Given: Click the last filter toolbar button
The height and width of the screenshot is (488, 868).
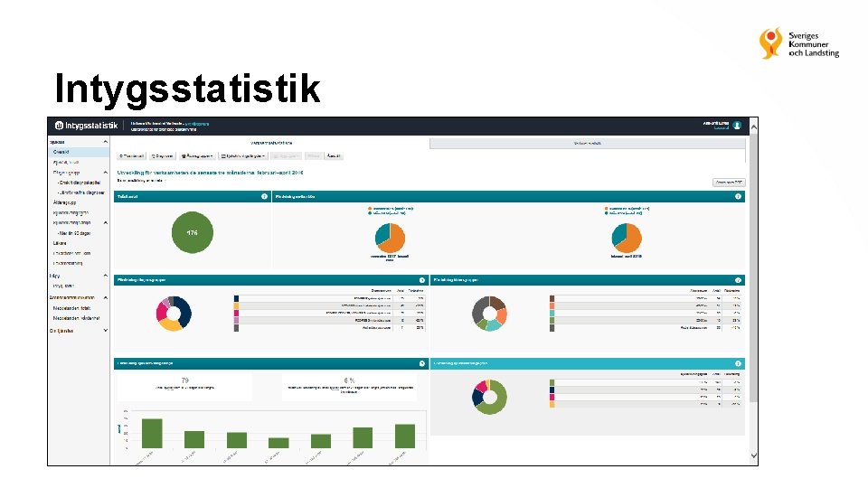Looking at the screenshot, I should 334,156.
